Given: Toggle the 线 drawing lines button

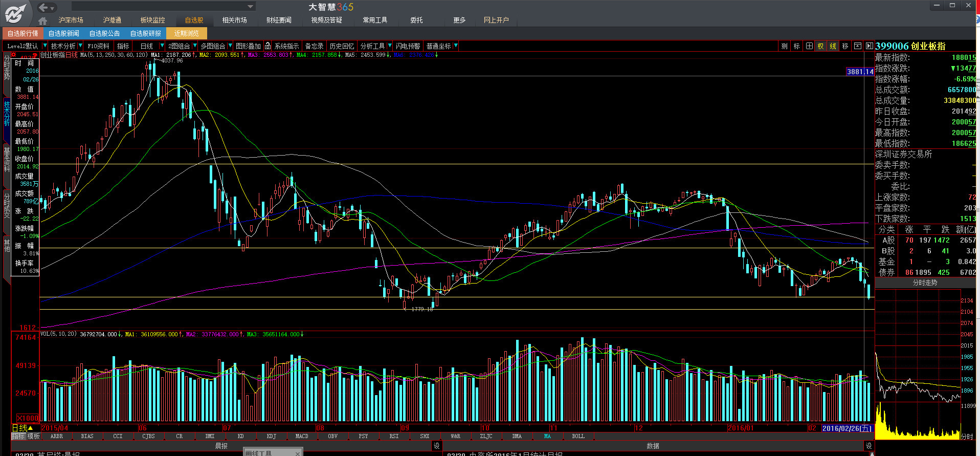Looking at the screenshot, I should tap(833, 46).
